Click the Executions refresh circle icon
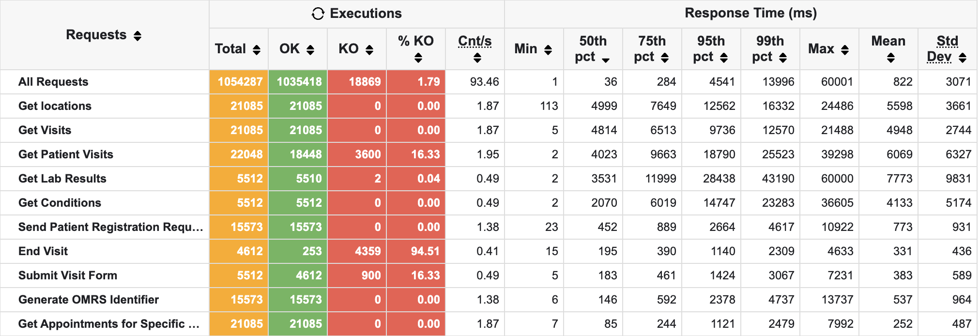980x336 pixels. (x=318, y=14)
